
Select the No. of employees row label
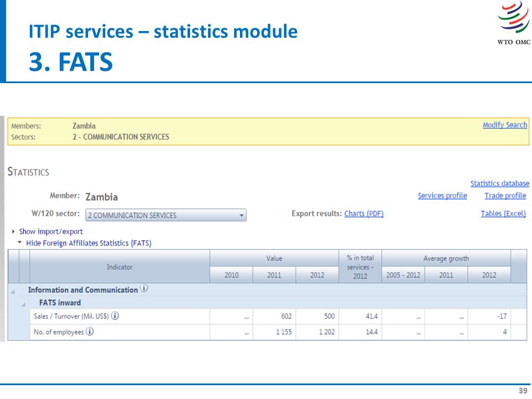(59, 332)
